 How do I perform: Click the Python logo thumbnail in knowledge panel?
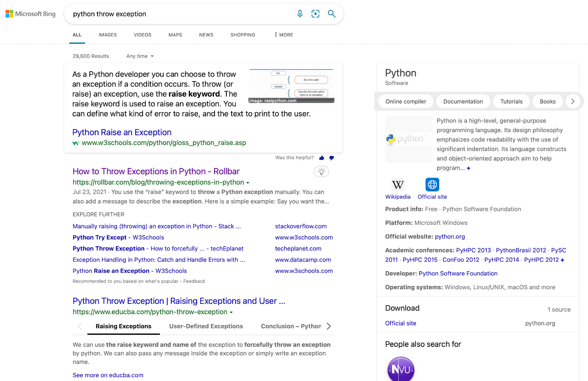(408, 139)
